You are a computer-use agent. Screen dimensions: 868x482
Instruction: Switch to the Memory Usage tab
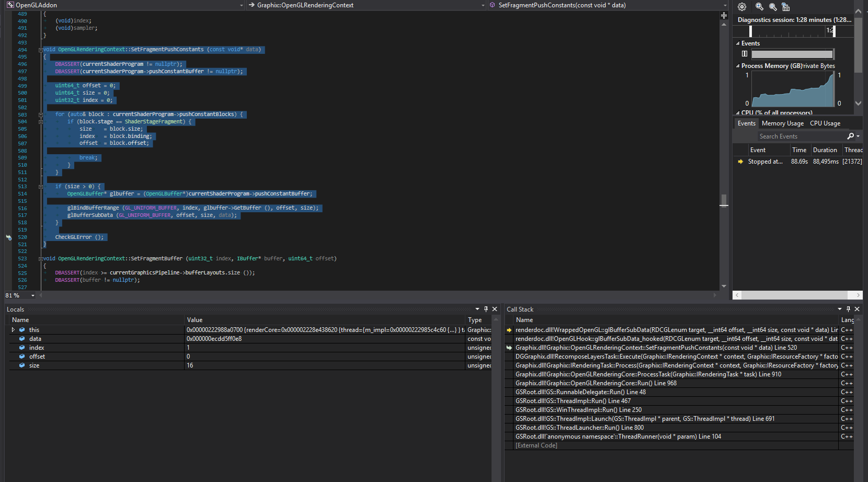782,123
